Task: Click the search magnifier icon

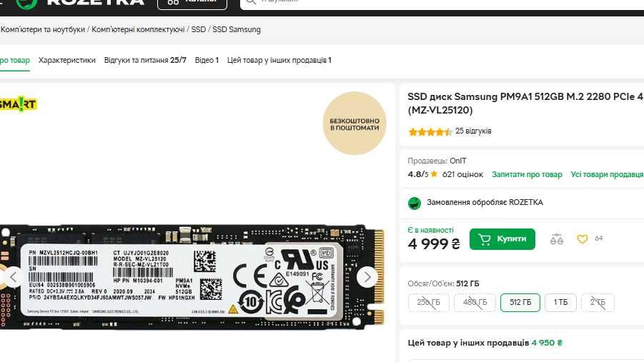Action: tap(249, 2)
